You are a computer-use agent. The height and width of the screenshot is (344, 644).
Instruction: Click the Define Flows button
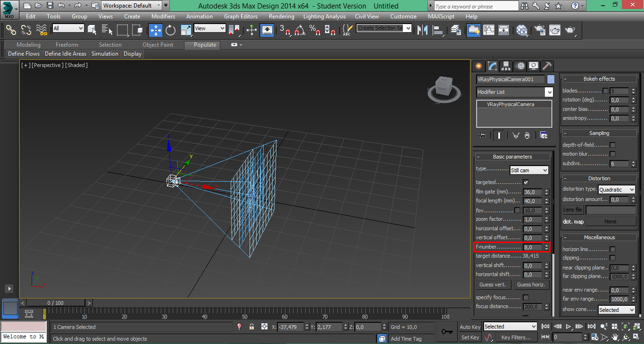[24, 54]
